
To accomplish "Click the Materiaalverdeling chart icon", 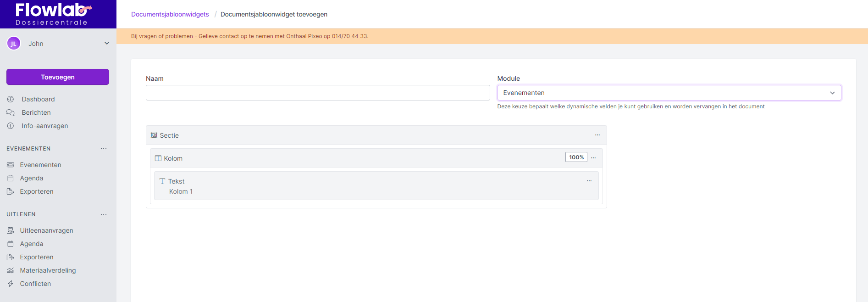I will 11,270.
